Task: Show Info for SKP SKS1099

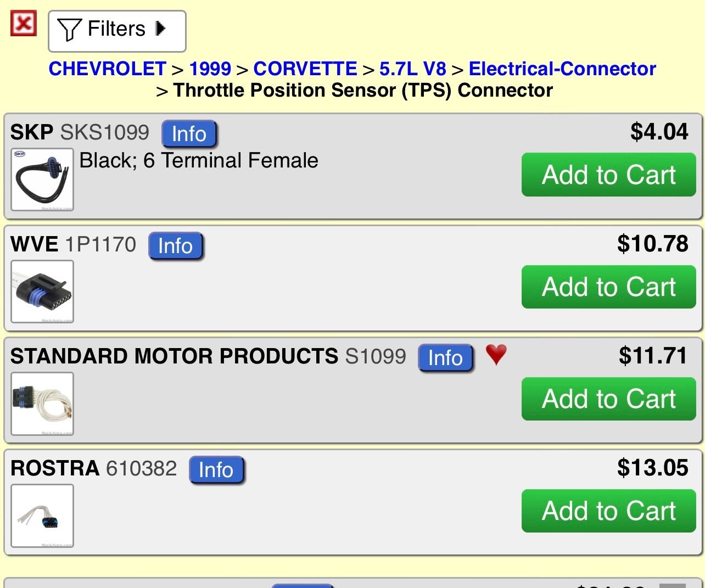Action: [189, 134]
